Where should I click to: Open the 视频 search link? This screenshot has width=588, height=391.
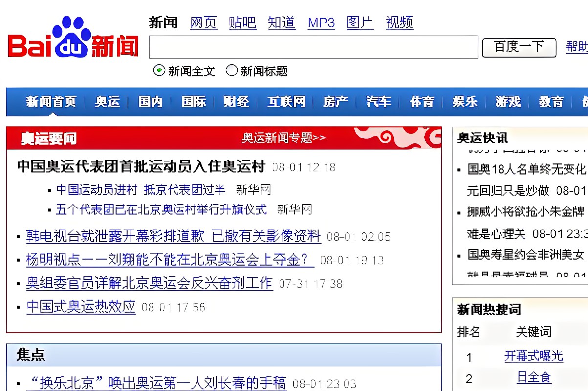(399, 23)
